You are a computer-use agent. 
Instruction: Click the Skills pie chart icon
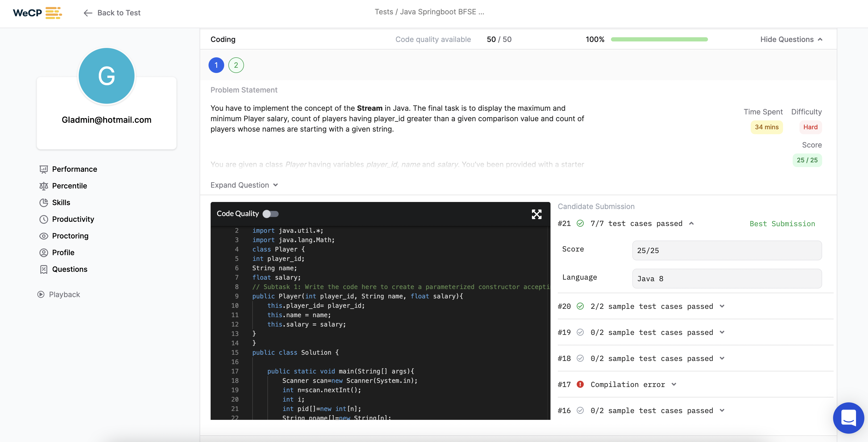pyautogui.click(x=44, y=202)
